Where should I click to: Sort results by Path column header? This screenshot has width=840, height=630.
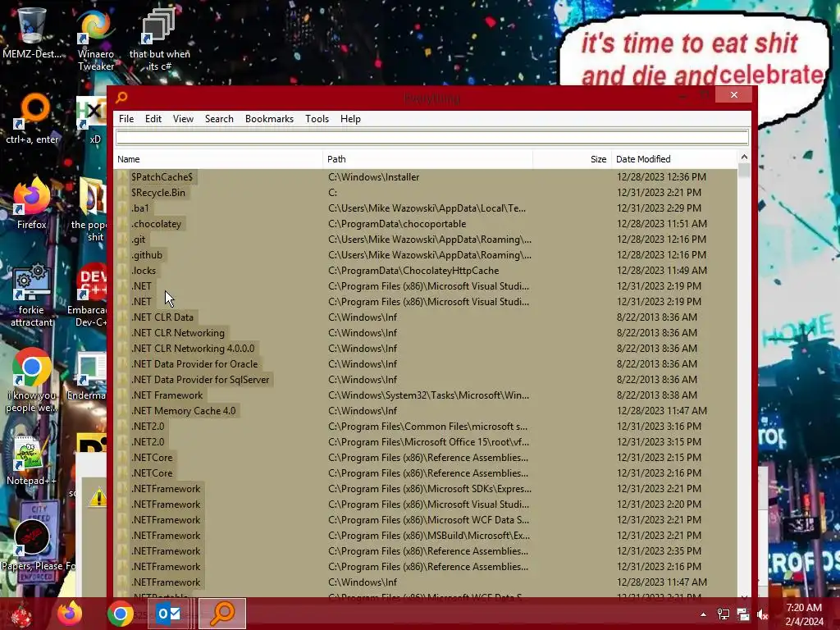427,159
